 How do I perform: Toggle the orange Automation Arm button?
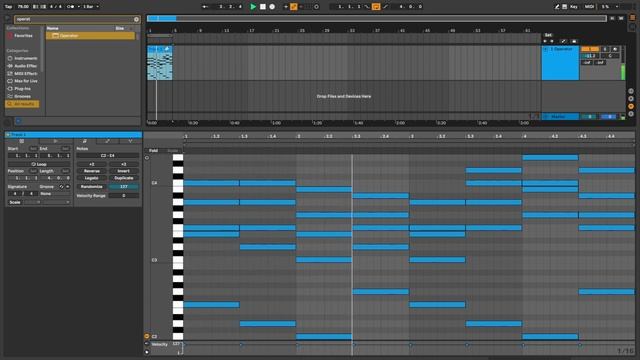(x=293, y=7)
